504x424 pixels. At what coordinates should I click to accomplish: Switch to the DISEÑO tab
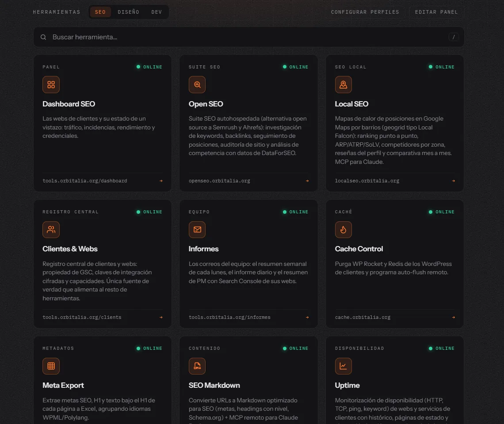click(x=129, y=12)
